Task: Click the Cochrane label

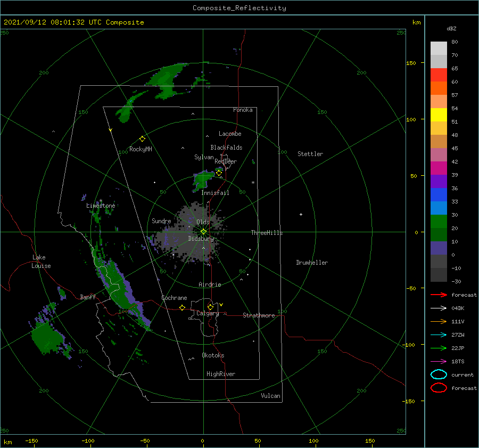Action: pos(174,298)
